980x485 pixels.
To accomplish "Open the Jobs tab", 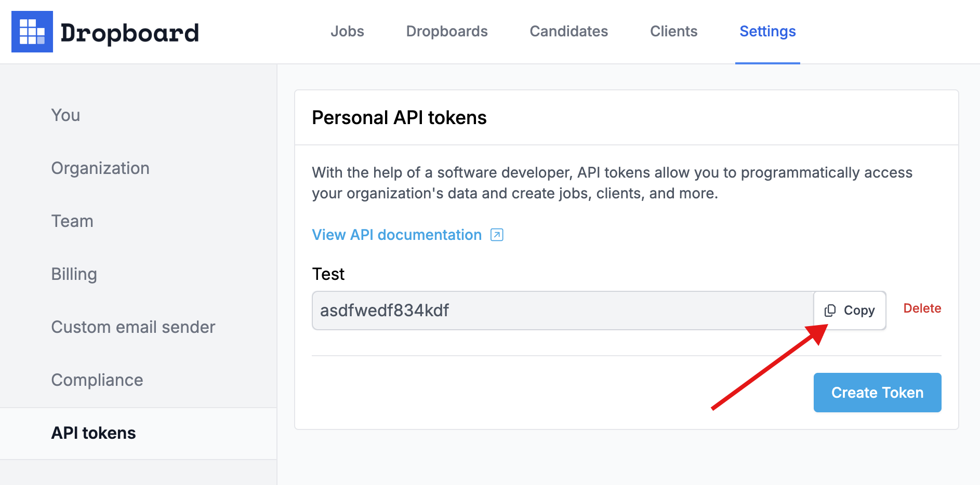I will click(347, 31).
